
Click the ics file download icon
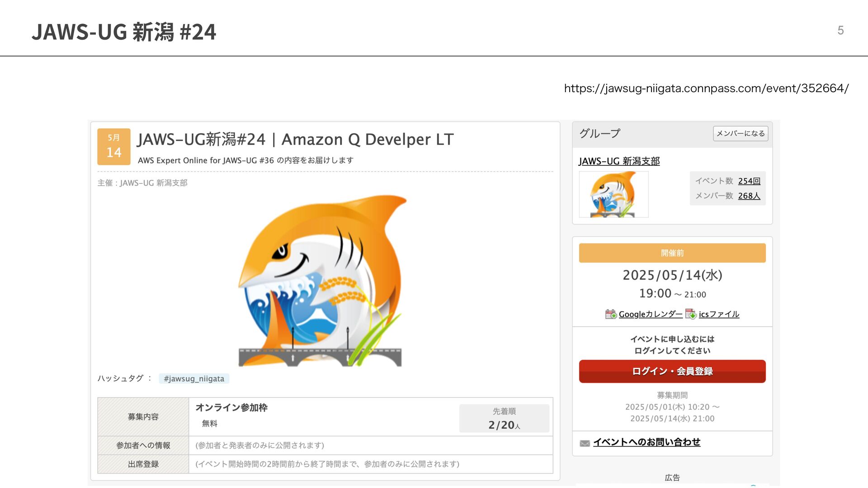(x=691, y=314)
